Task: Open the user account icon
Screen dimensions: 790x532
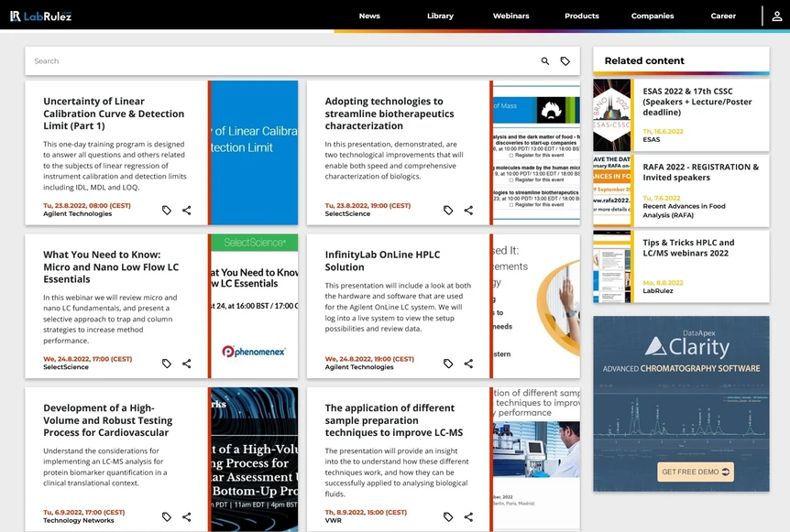Action: (x=777, y=16)
